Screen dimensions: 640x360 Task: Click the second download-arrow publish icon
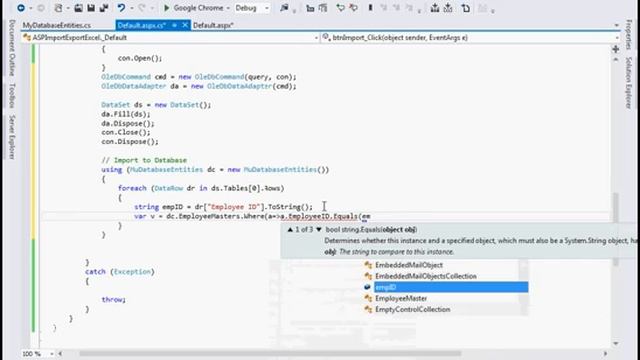[448, 8]
